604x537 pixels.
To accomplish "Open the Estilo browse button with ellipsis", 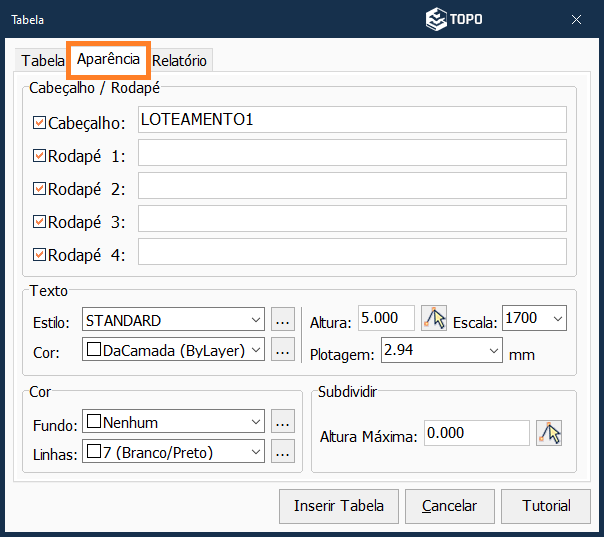I will pos(283,321).
